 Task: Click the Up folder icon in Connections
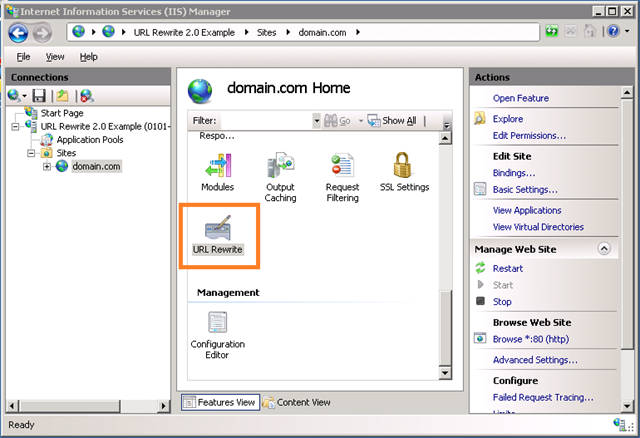click(62, 96)
